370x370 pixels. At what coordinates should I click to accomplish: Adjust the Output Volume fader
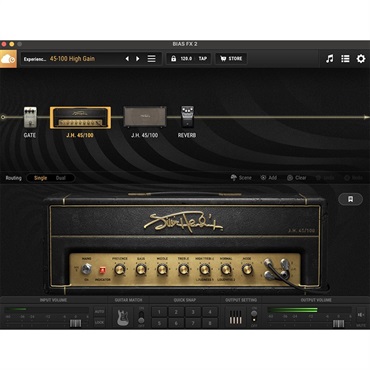pos(338,323)
